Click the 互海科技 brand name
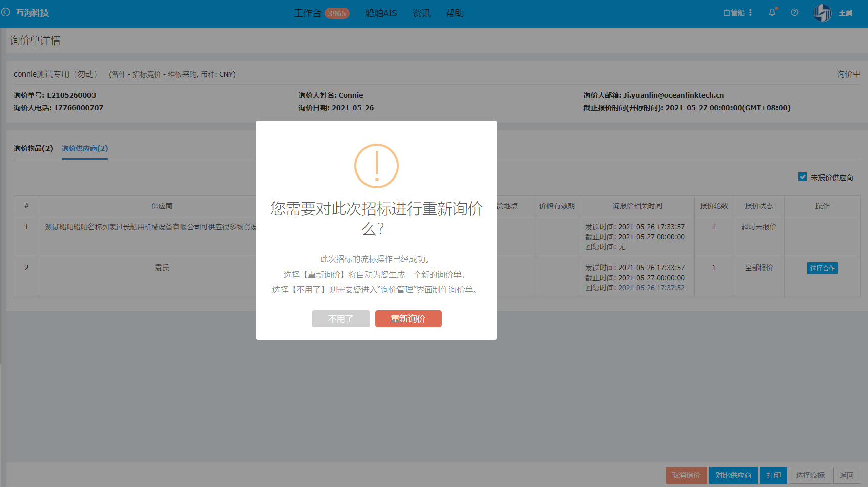The width and height of the screenshot is (868, 487). pos(32,13)
